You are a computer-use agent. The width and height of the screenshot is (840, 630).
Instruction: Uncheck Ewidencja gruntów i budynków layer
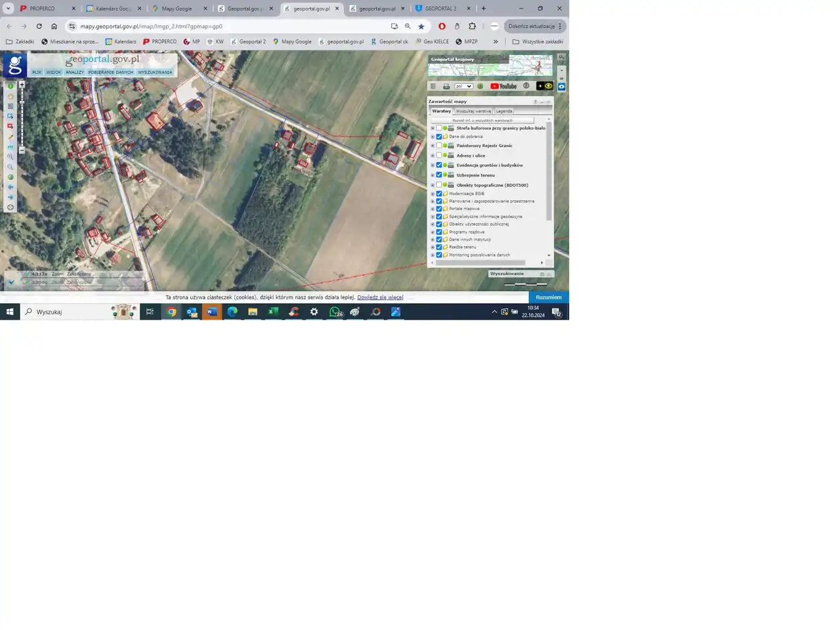click(x=439, y=165)
